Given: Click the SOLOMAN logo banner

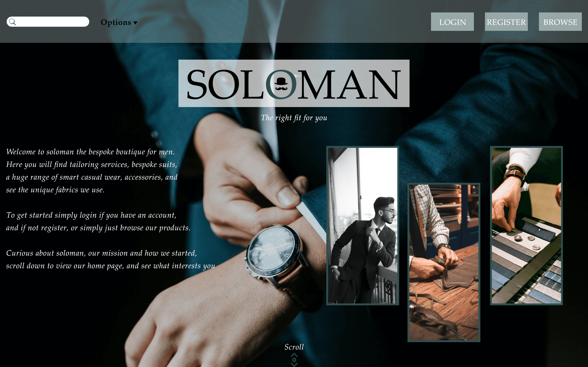Looking at the screenshot, I should tap(294, 83).
